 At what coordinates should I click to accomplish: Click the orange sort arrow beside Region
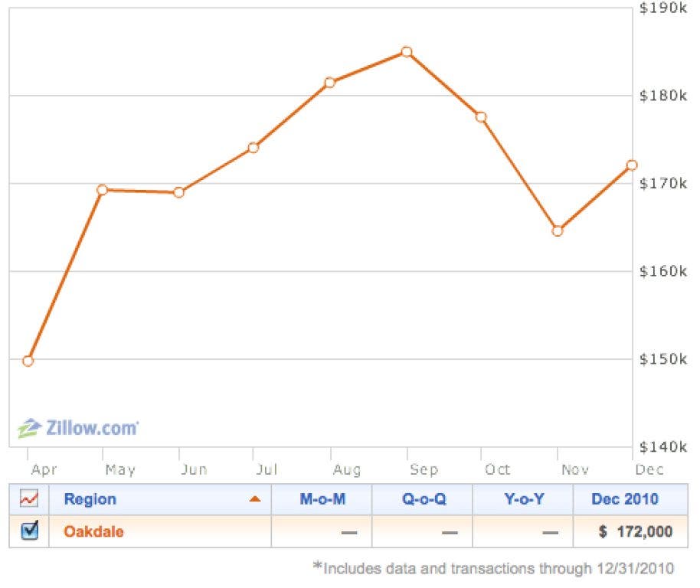coord(255,499)
